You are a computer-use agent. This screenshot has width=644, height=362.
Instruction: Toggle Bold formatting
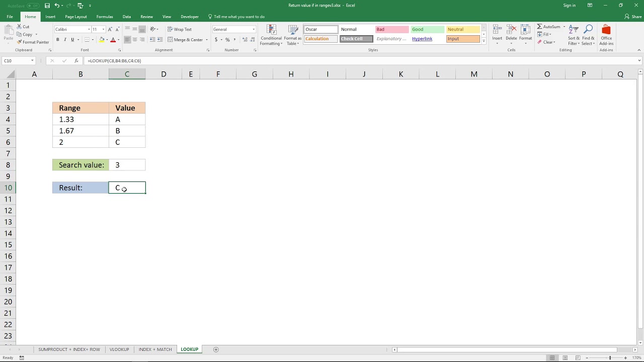click(58, 40)
